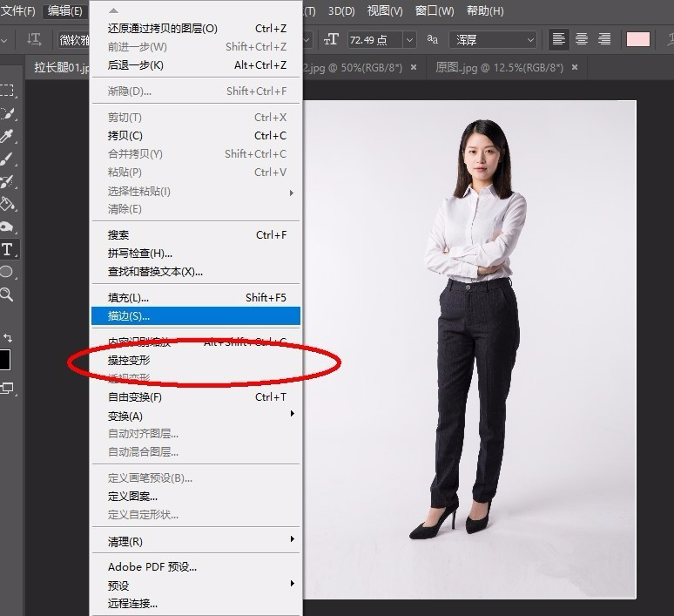Image resolution: width=674 pixels, height=616 pixels.
Task: Enable right align text option
Action: 603,39
